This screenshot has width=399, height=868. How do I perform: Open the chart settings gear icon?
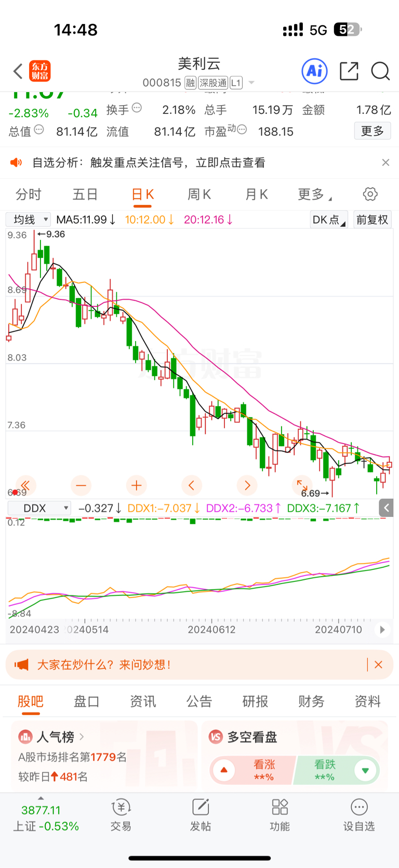click(370, 194)
